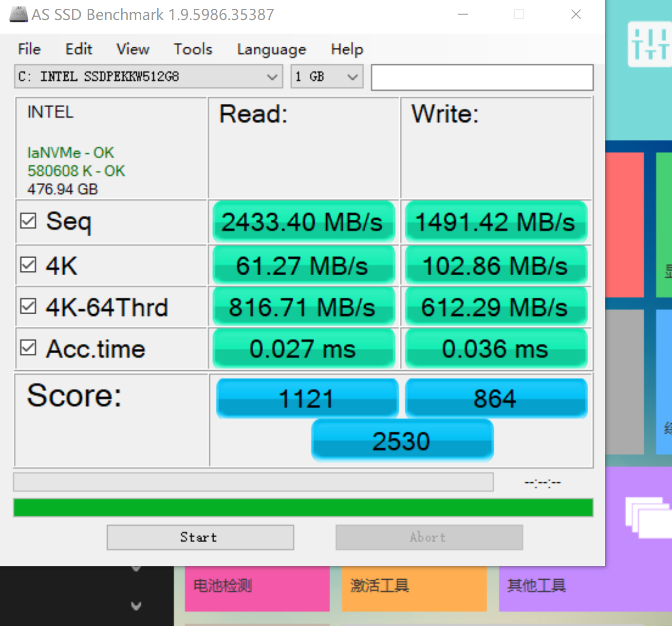
Task: Click the 476.94 GB capacity label
Action: pyautogui.click(x=62, y=189)
